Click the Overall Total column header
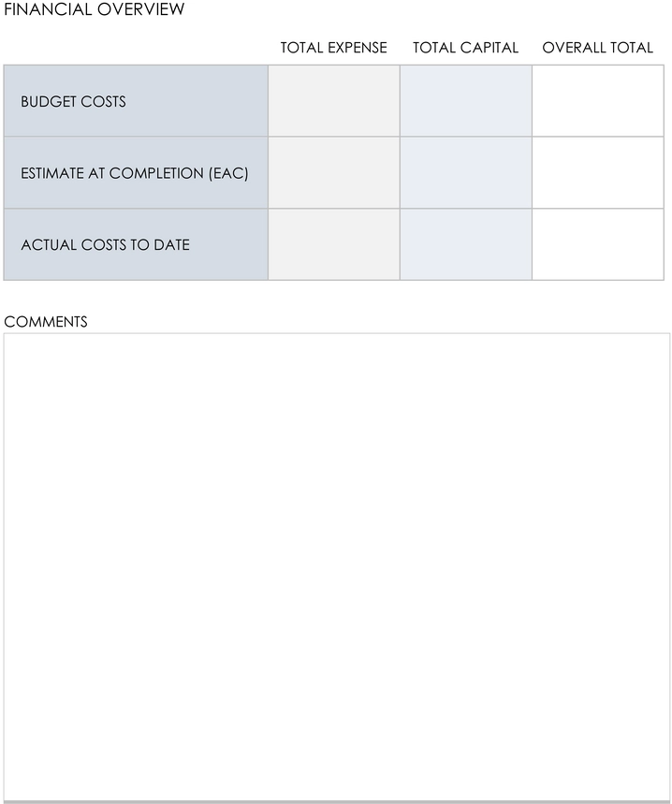 [598, 48]
